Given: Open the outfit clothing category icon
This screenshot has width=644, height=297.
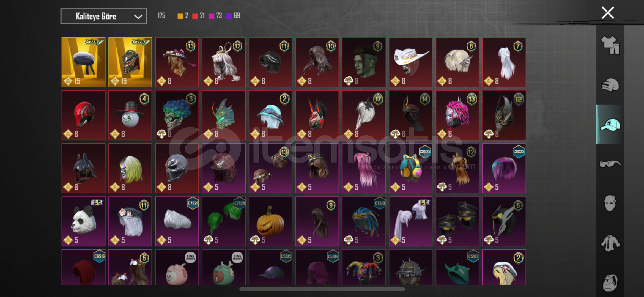Looking at the screenshot, I should point(610,45).
